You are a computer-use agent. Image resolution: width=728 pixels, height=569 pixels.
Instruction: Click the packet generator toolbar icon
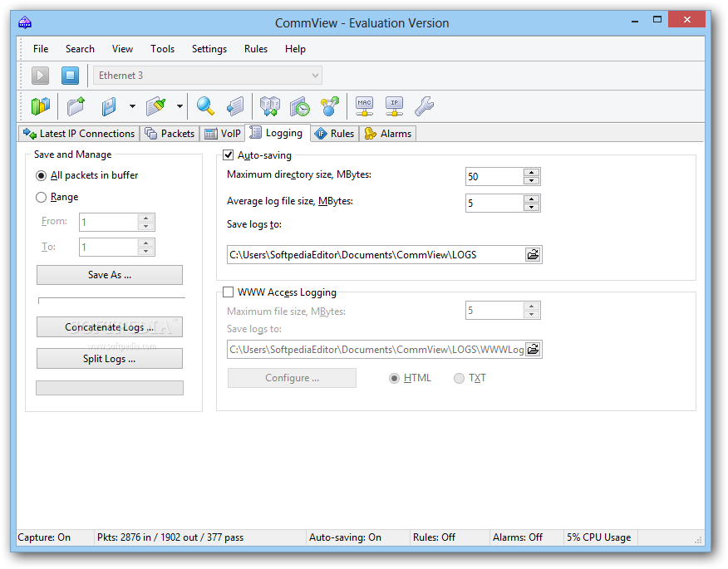(235, 106)
